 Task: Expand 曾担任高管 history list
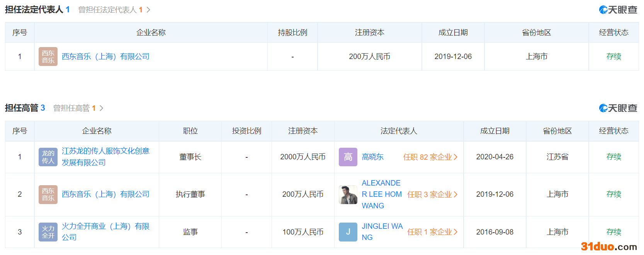pyautogui.click(x=78, y=108)
